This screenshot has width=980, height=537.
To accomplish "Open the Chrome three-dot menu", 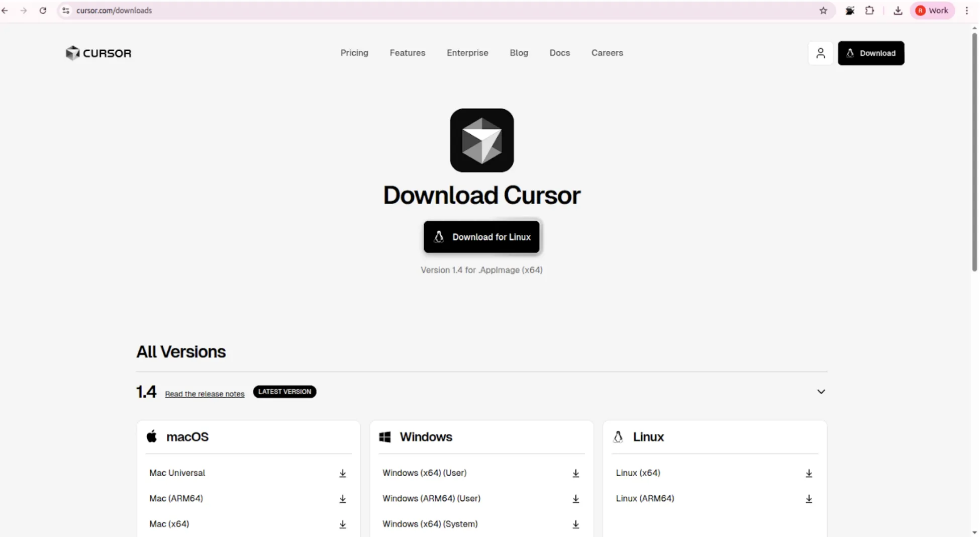I will (966, 11).
